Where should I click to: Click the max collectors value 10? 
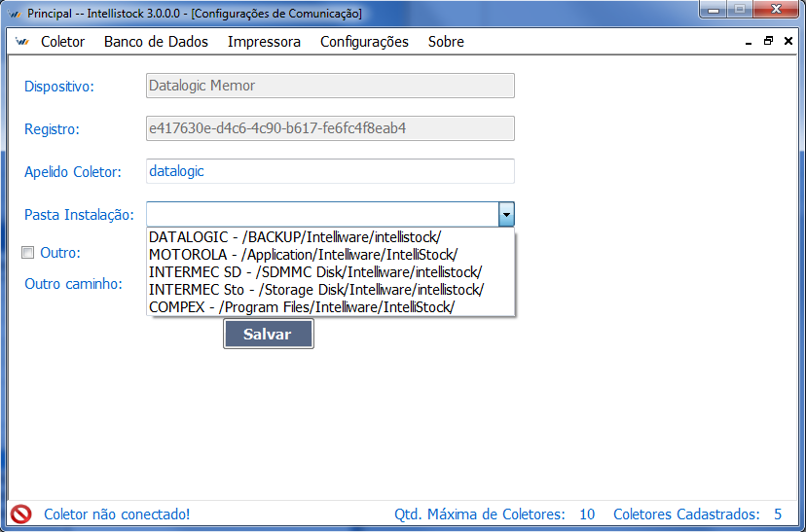tap(587, 514)
